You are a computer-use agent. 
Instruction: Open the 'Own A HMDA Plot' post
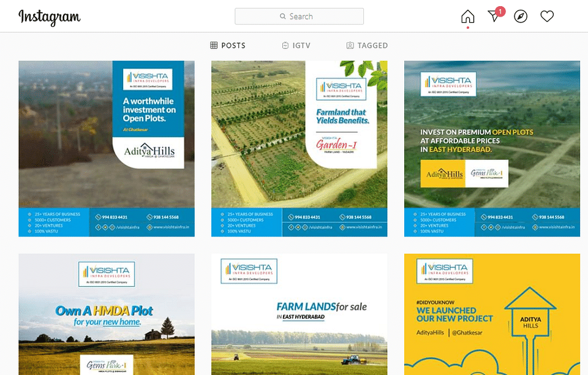pyautogui.click(x=107, y=314)
